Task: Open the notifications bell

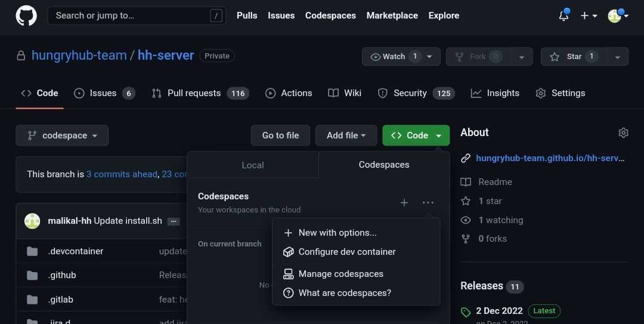Action: (563, 16)
